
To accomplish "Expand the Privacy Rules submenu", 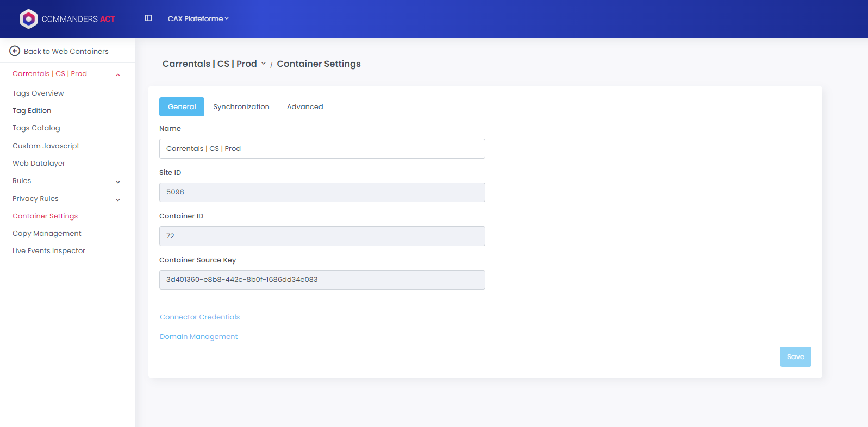I will [x=118, y=199].
